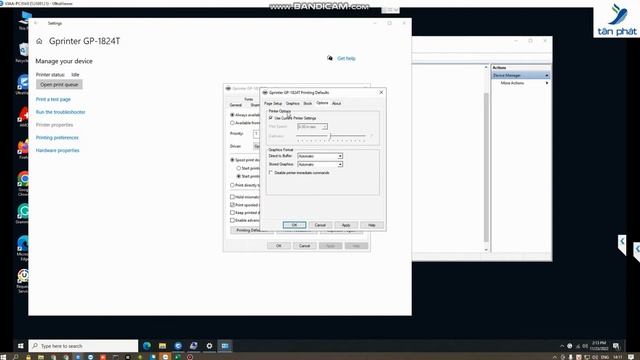
Task: Expand the More Actions submenu arrow
Action: point(547,83)
